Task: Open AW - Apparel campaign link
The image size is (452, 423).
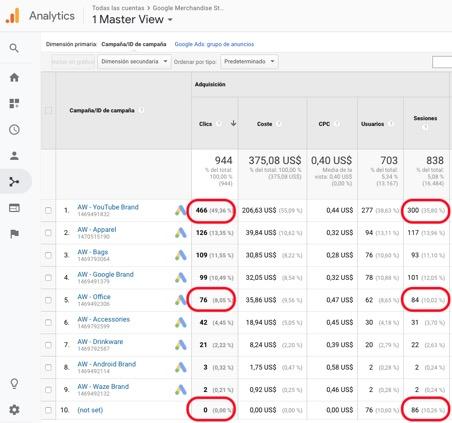Action: 97,229
